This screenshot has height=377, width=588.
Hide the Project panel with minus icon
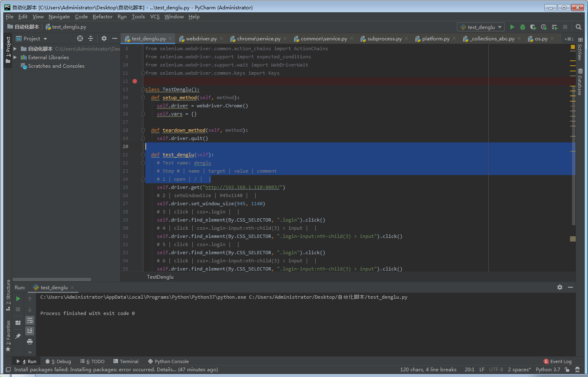[x=115, y=38]
